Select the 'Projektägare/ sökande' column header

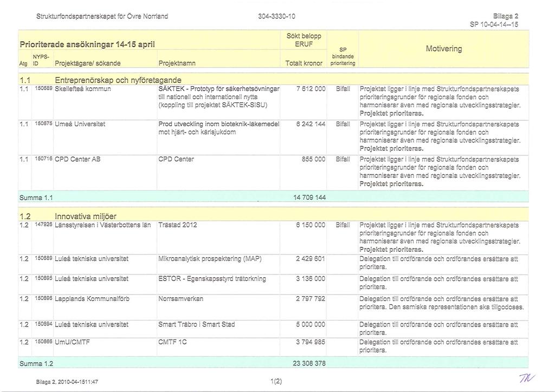(87, 63)
